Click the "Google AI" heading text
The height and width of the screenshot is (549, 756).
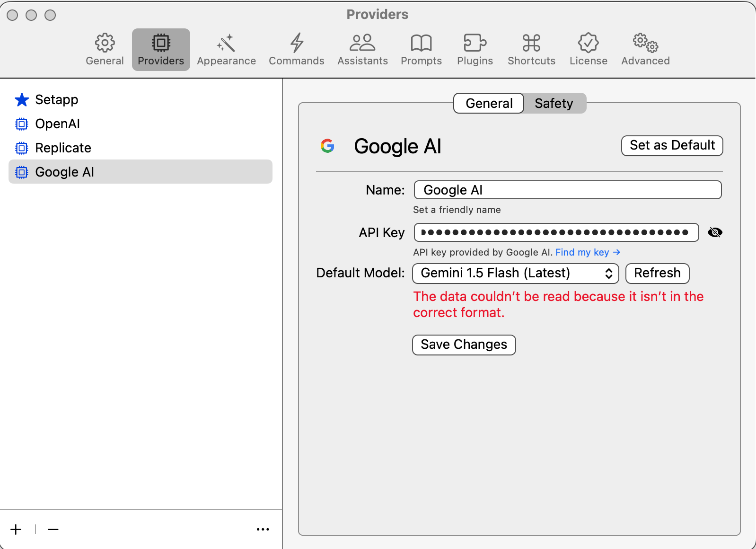(397, 146)
